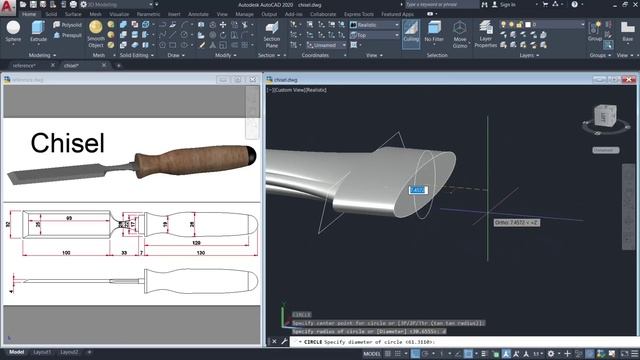The width and height of the screenshot is (640, 360).
Task: Select the Plot printer icon in quick access
Action: pyautogui.click(x=73, y=4)
